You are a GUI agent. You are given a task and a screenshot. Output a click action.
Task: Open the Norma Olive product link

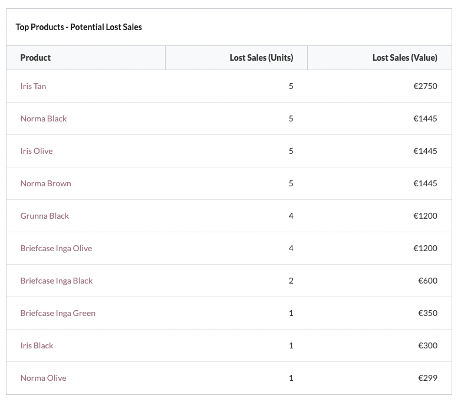tap(43, 378)
